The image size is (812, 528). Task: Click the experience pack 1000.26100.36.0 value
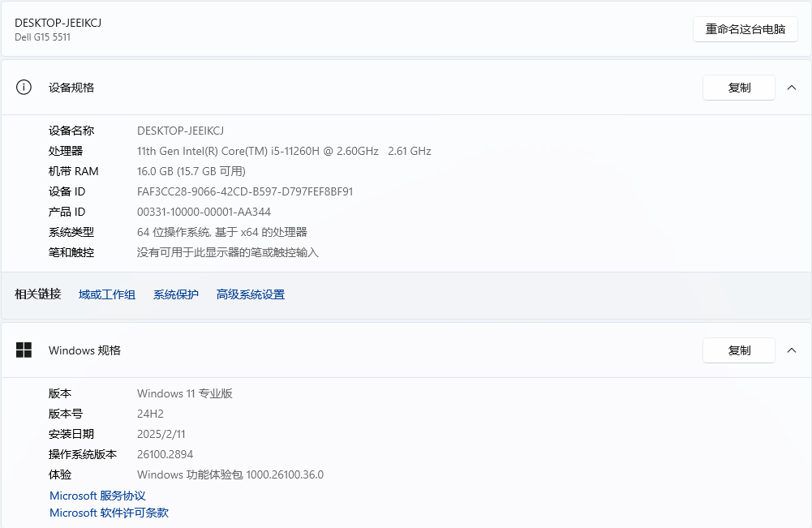[x=230, y=474]
